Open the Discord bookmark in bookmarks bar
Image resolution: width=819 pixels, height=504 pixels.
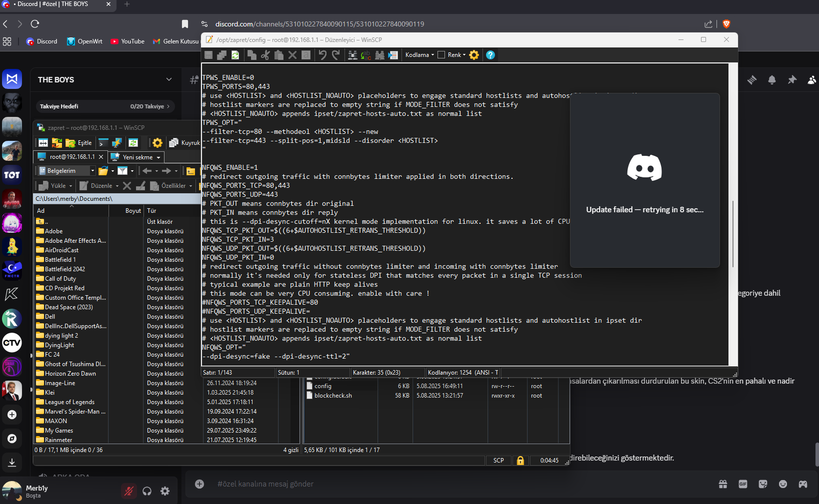pos(41,41)
